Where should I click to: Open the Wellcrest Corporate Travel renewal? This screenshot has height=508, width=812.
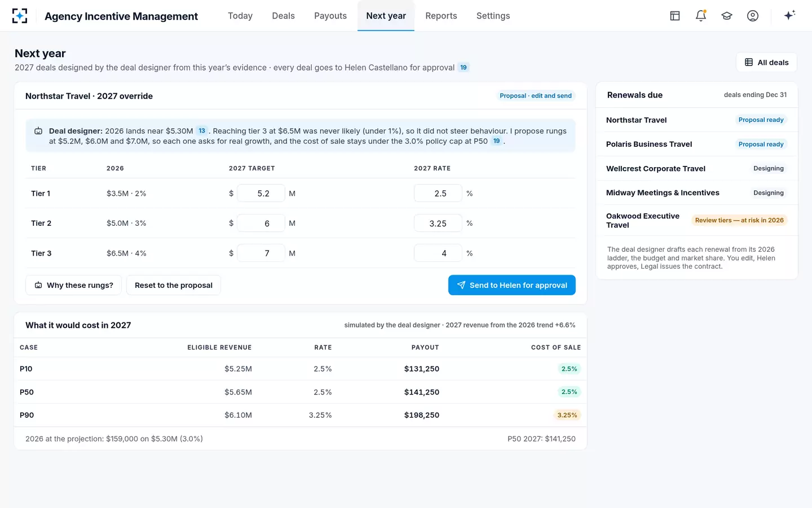tap(696, 168)
